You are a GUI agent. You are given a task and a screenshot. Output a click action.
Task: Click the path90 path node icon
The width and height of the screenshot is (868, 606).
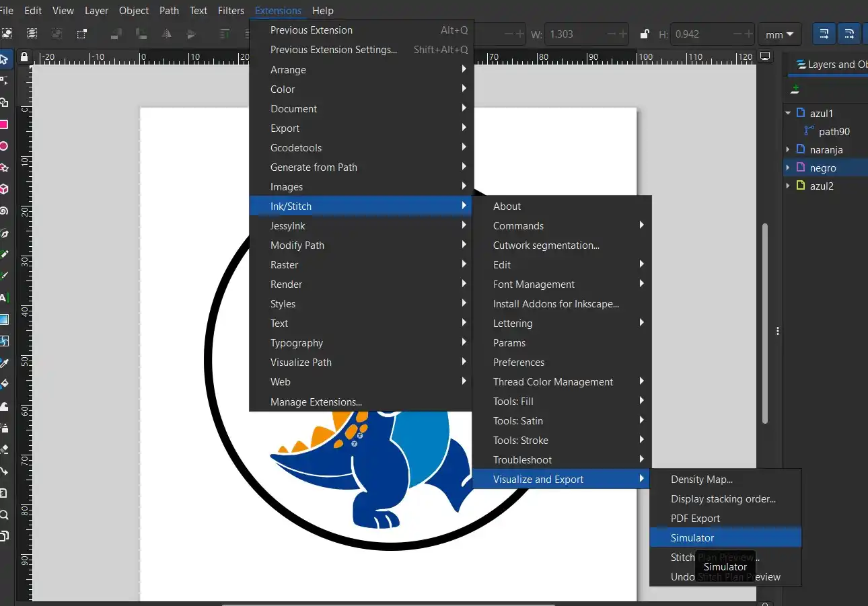coord(809,131)
